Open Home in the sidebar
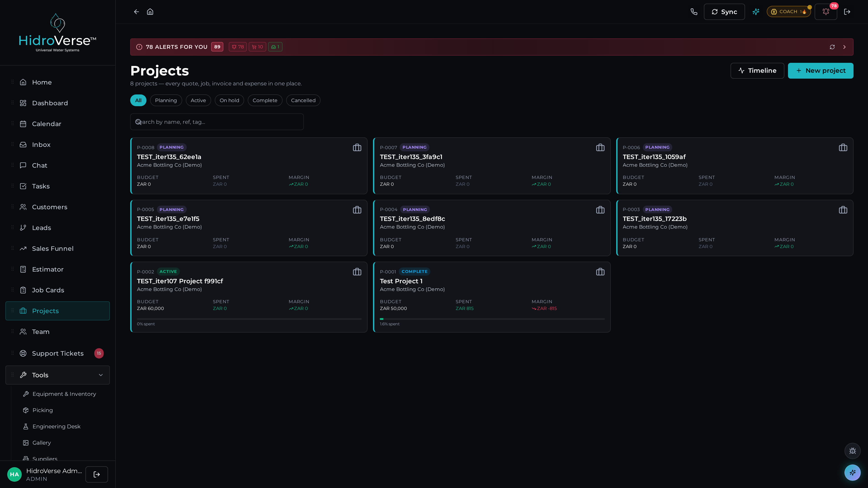Image resolution: width=868 pixels, height=488 pixels. click(58, 82)
